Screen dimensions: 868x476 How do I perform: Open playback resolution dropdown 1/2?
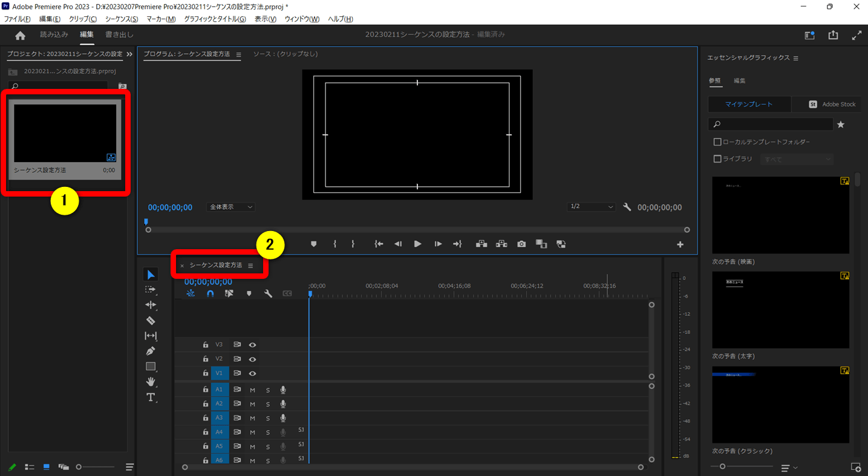592,207
